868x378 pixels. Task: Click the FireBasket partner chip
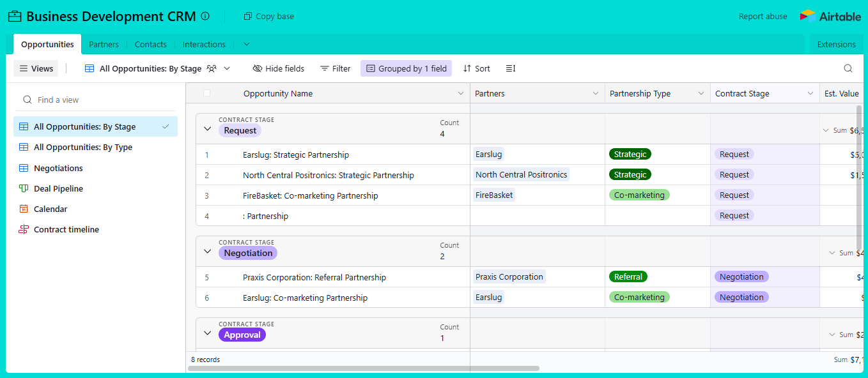tap(494, 195)
